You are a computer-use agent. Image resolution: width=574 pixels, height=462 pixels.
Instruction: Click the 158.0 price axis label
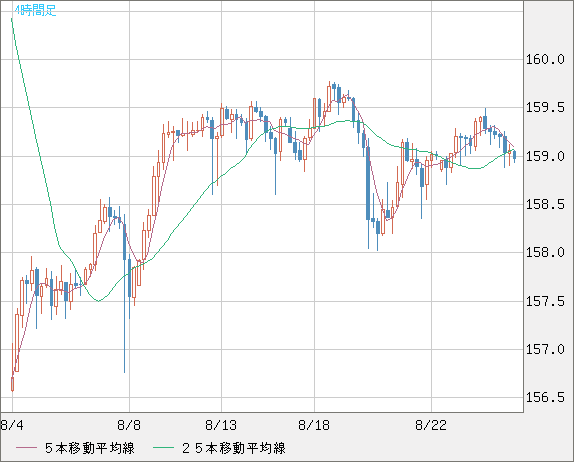point(545,252)
